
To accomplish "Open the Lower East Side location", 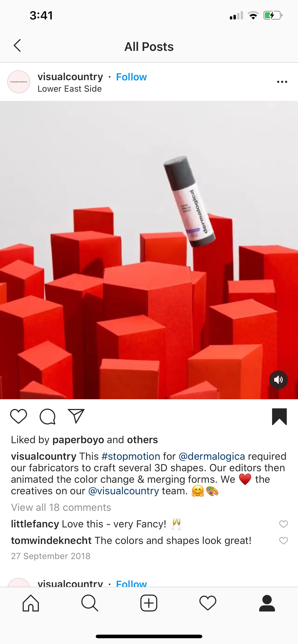I will pos(70,89).
